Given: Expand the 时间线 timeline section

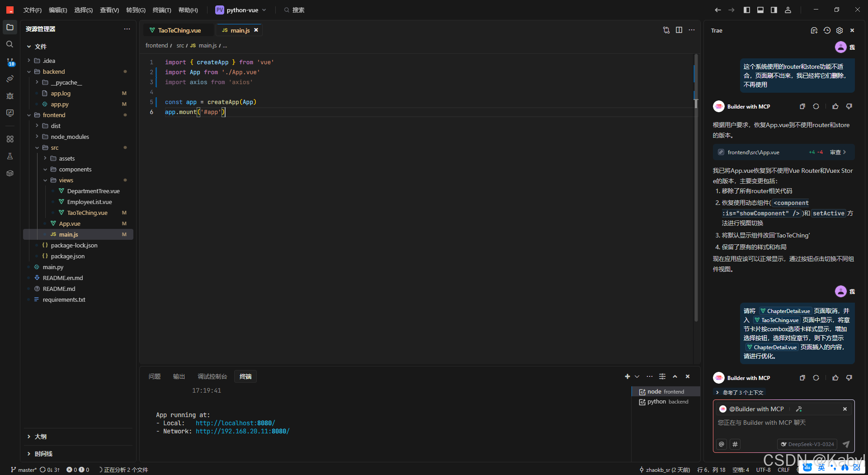Looking at the screenshot, I should [29, 454].
